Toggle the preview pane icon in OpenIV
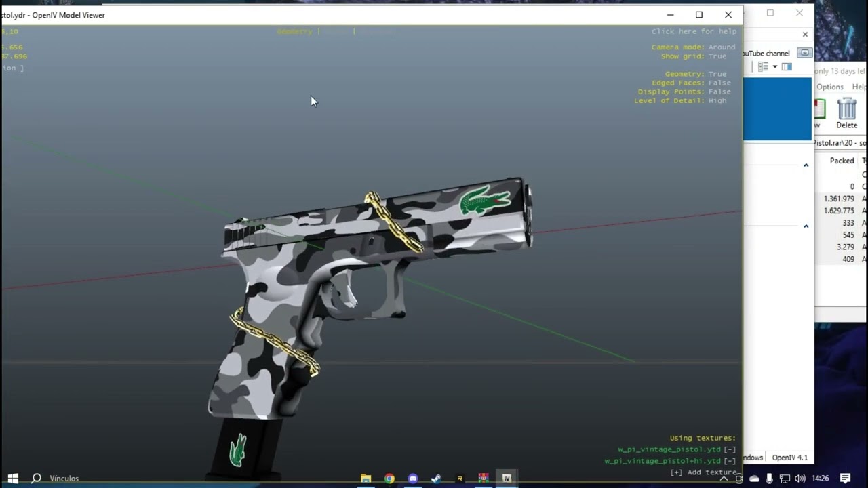The height and width of the screenshot is (488, 868). [x=787, y=67]
